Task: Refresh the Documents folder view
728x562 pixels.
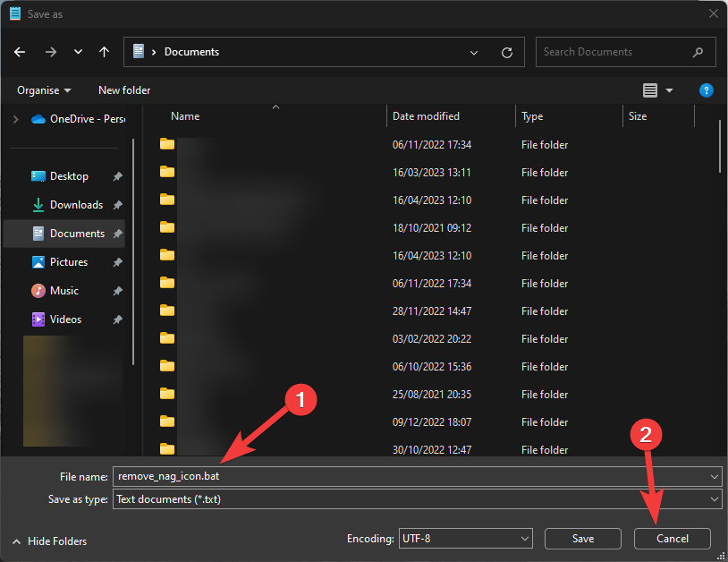Action: tap(507, 52)
